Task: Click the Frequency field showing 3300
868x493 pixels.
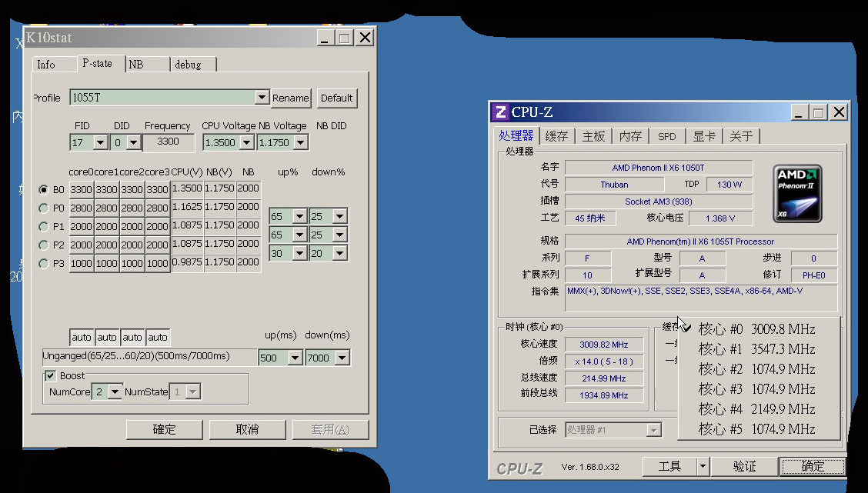Action: (x=169, y=142)
